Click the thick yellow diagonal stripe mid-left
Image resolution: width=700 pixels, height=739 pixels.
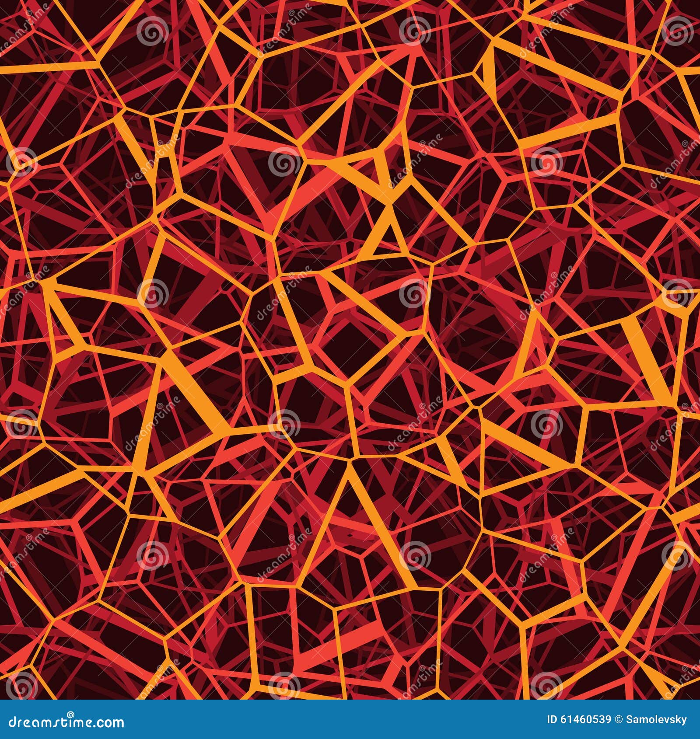point(197,394)
